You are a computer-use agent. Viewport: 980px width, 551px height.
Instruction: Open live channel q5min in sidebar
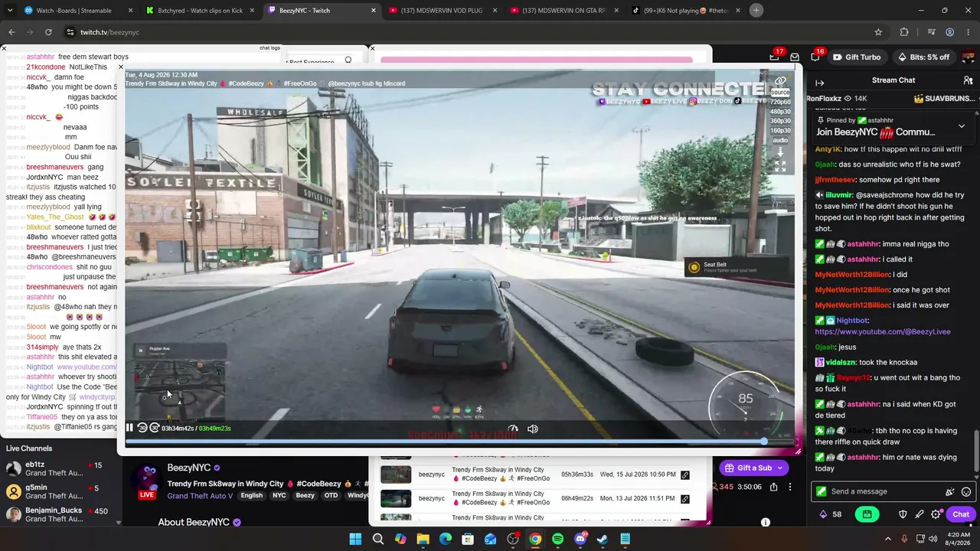[x=61, y=491]
